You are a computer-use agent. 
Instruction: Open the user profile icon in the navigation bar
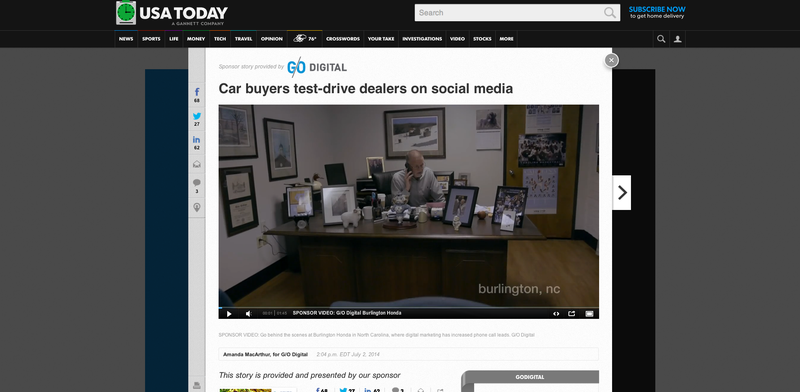pos(678,39)
